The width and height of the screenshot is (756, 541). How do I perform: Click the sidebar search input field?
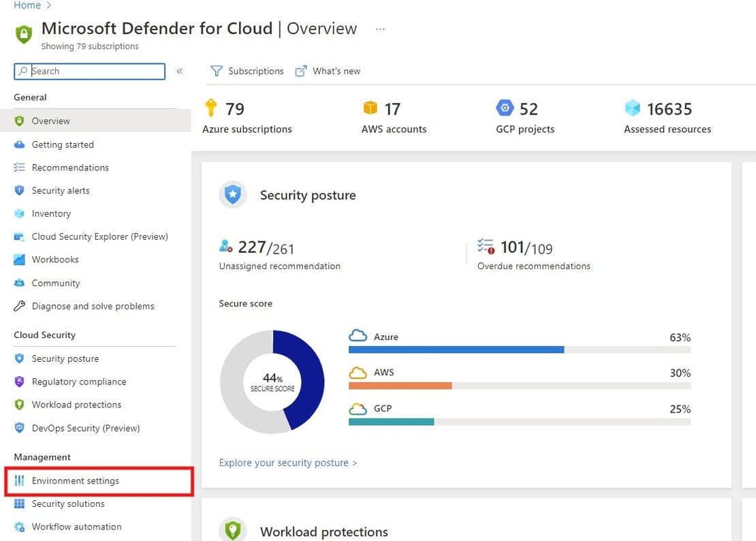tap(89, 71)
